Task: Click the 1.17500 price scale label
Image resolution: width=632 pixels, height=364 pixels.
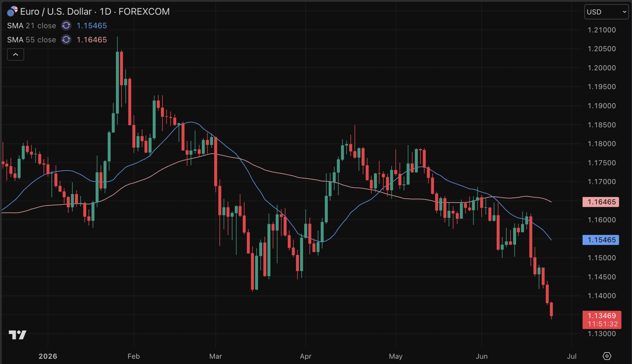Action: pyautogui.click(x=602, y=163)
